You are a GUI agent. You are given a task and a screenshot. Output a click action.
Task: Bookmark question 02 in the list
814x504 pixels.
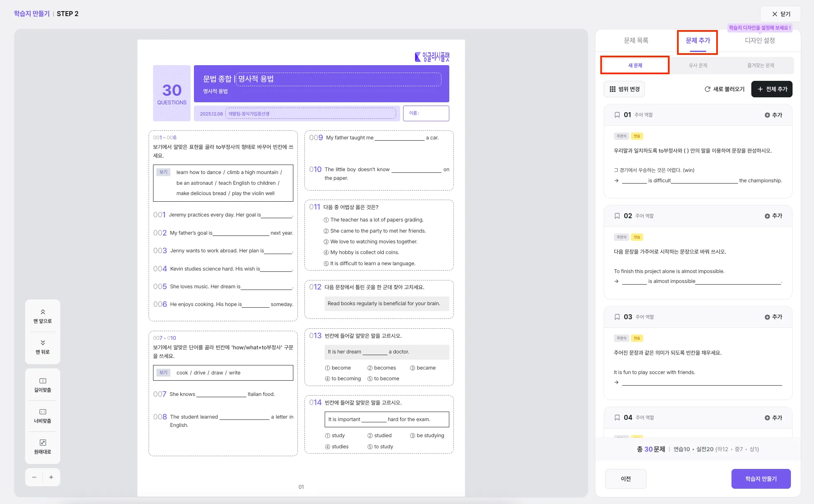tap(617, 216)
